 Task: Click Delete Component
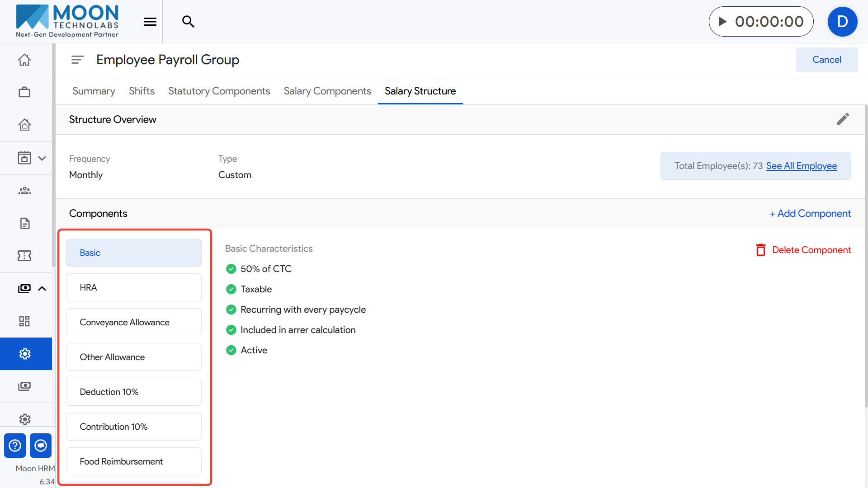pos(803,250)
